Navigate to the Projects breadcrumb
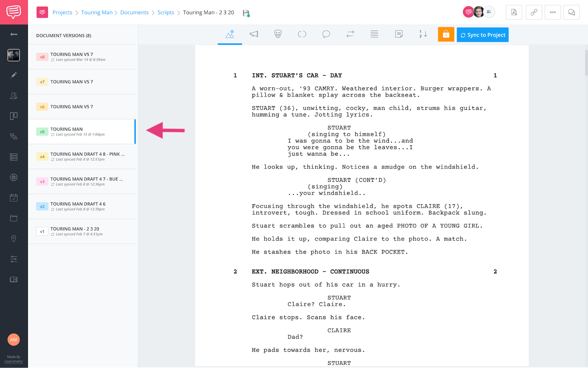 click(x=62, y=12)
